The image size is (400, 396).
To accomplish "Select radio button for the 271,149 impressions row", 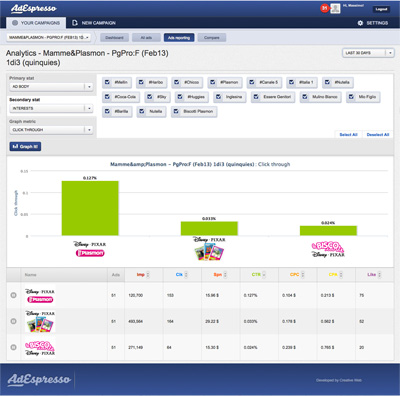I will (14, 347).
